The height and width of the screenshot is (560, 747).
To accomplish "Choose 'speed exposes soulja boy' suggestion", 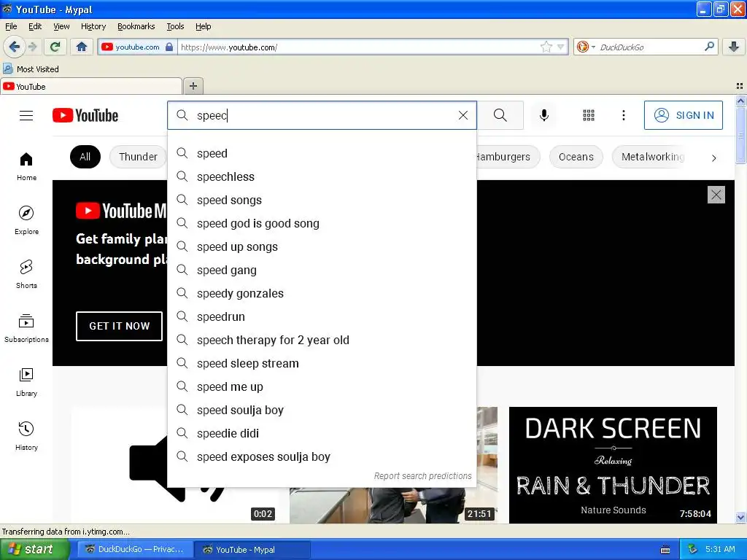I will (322, 456).
